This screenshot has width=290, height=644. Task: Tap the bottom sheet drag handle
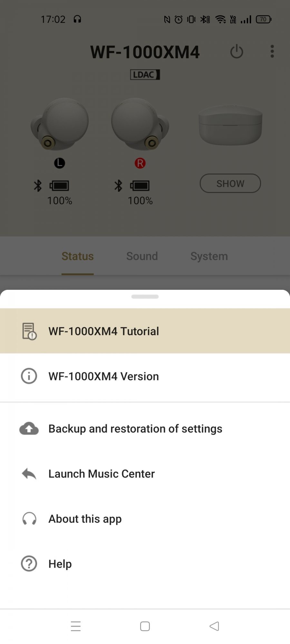[145, 297]
